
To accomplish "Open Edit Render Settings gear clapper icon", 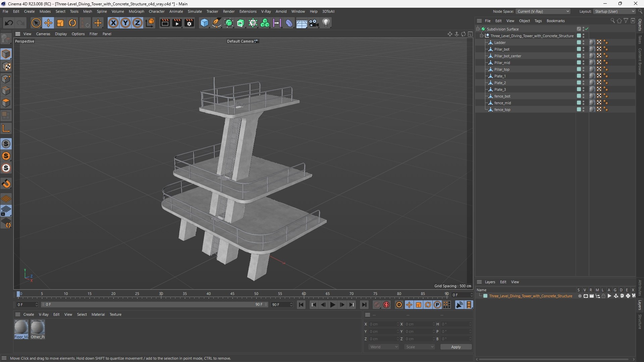I will (x=189, y=23).
